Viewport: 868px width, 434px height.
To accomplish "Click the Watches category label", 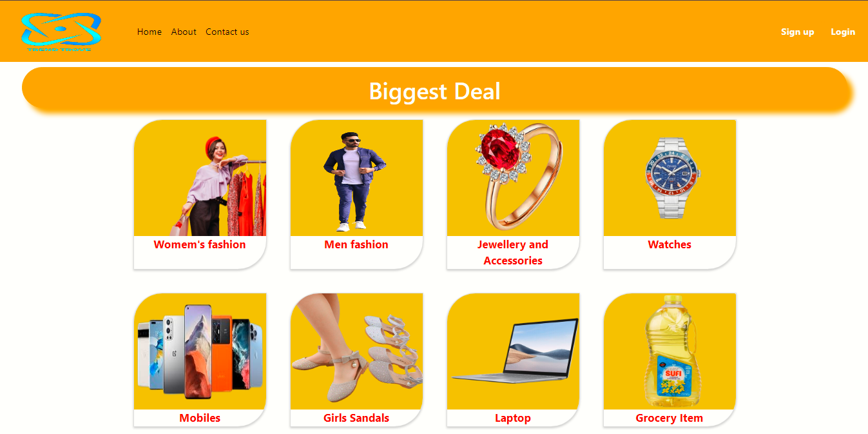I will [x=670, y=244].
